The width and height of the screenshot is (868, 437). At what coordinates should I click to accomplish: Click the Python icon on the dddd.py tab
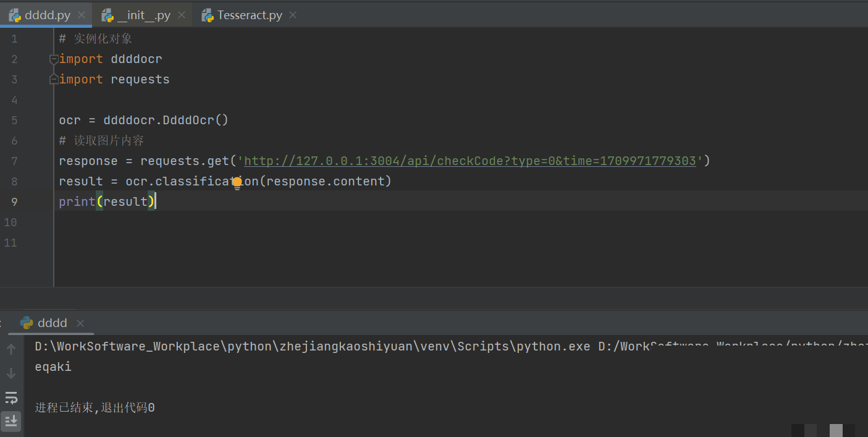point(15,15)
